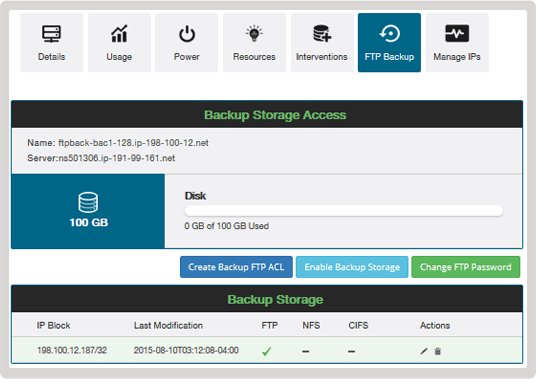Click the Details server icon
The width and height of the screenshot is (536, 379).
pyautogui.click(x=51, y=33)
